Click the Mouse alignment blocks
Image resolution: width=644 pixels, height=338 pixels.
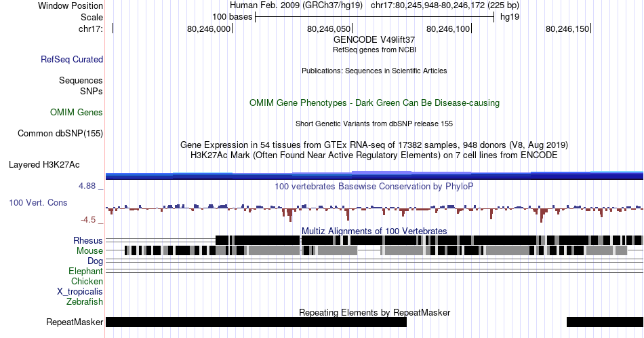point(376,250)
